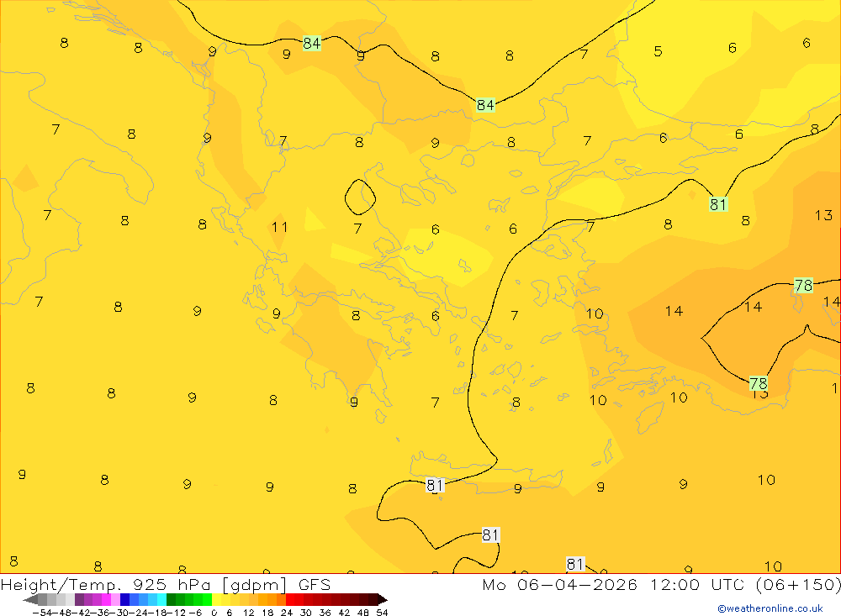Pick the dark blue legend swatch above -30
The image size is (841, 616).
tap(124, 599)
